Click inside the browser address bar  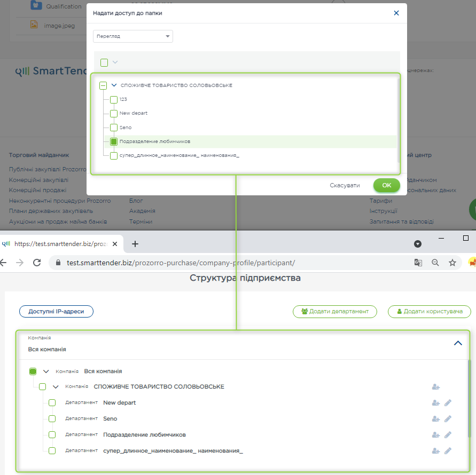pos(214,262)
